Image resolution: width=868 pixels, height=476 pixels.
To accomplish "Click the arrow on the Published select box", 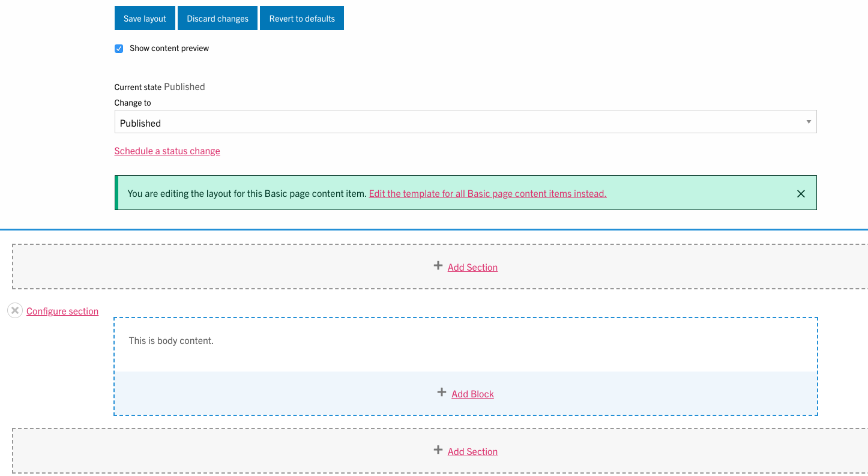I will point(808,122).
